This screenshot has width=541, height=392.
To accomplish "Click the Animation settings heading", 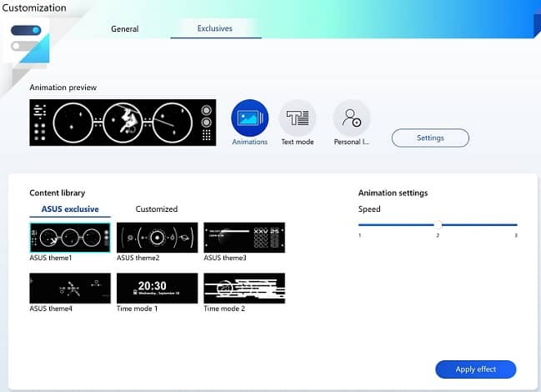I will coord(393,193).
